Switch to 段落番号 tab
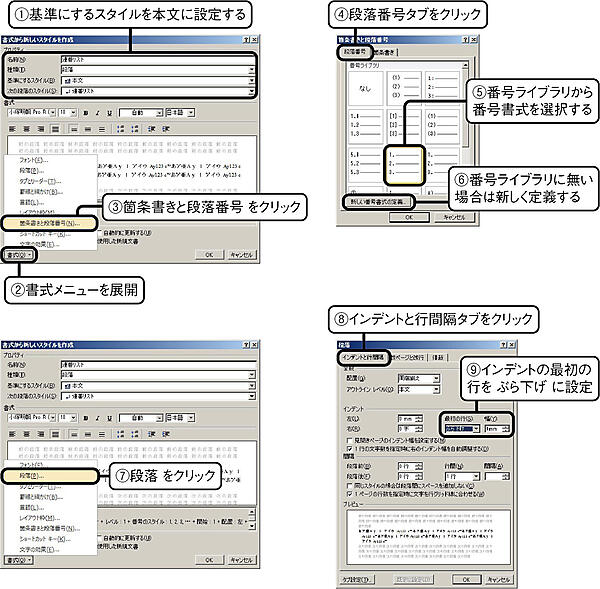This screenshot has width=600, height=589. (354, 51)
